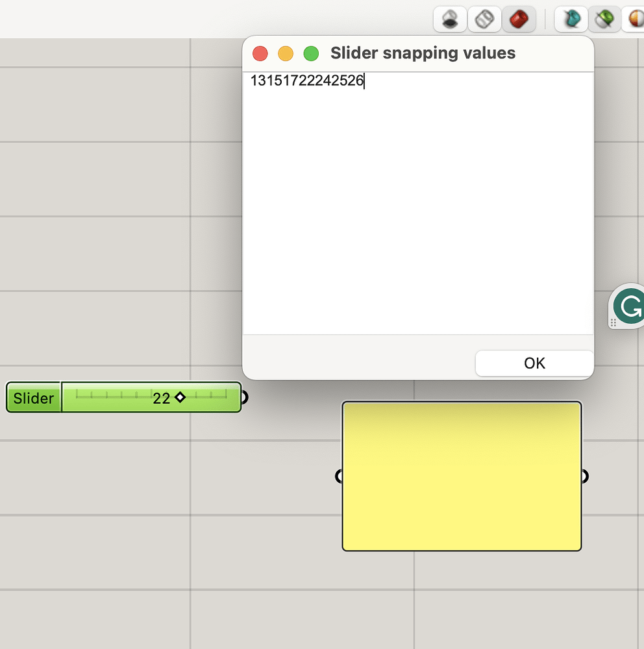644x649 pixels.
Task: Click the Slider component's name label
Action: 32,398
